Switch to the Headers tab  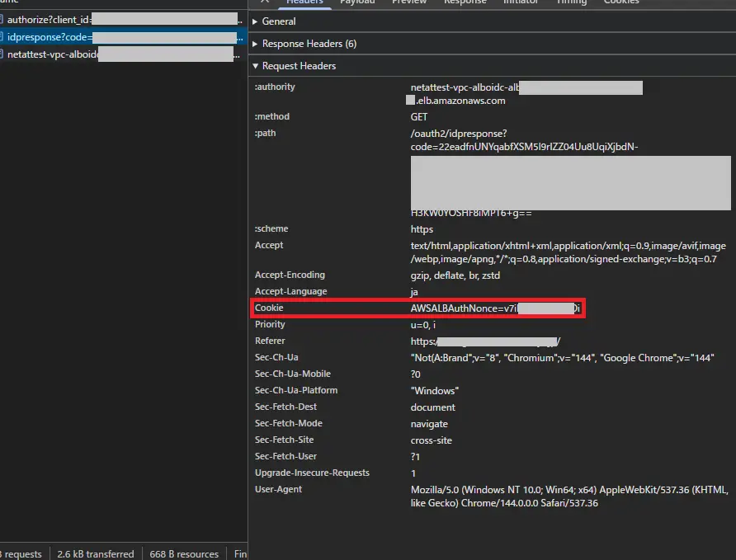pos(304,2)
